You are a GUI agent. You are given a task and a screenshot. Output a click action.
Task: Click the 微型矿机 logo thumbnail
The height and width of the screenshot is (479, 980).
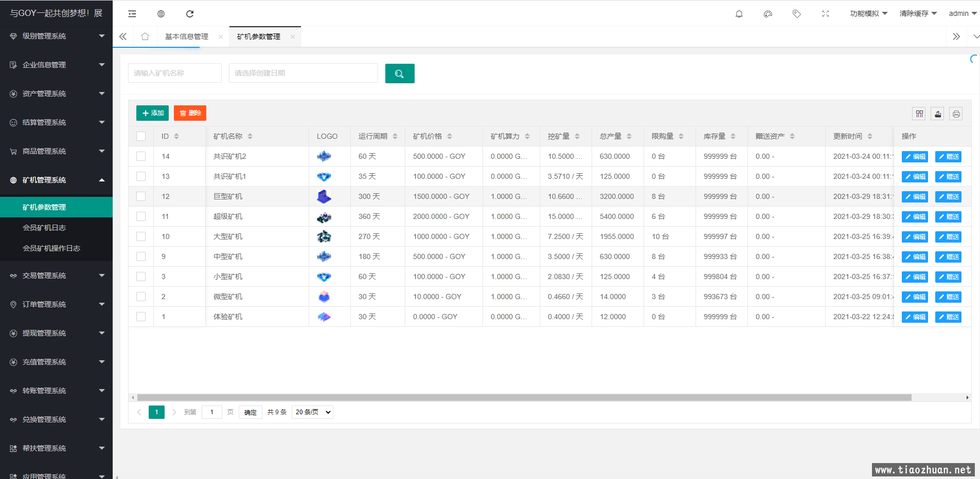pos(324,297)
